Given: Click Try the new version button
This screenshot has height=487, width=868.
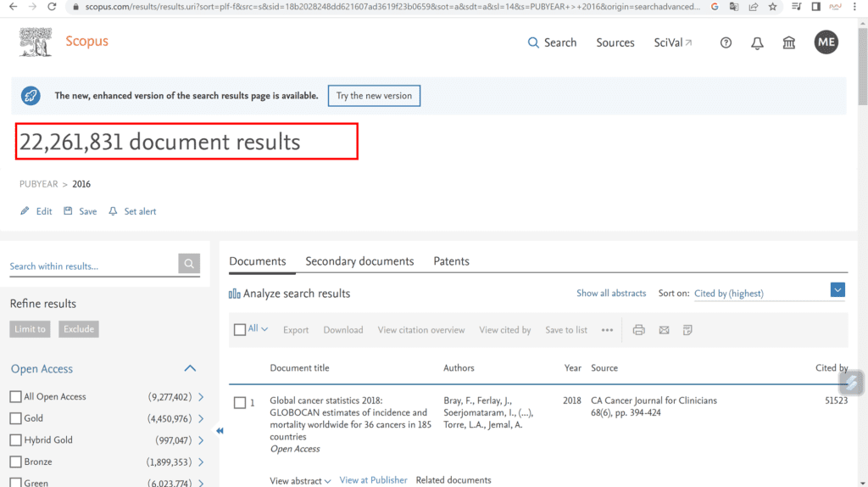Looking at the screenshot, I should [x=374, y=96].
